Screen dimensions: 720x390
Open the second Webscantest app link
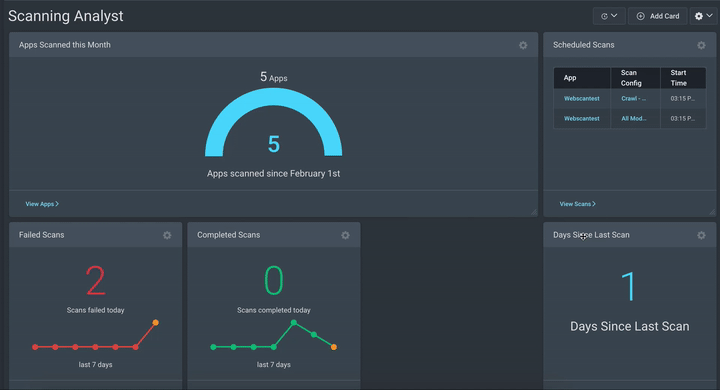point(581,119)
